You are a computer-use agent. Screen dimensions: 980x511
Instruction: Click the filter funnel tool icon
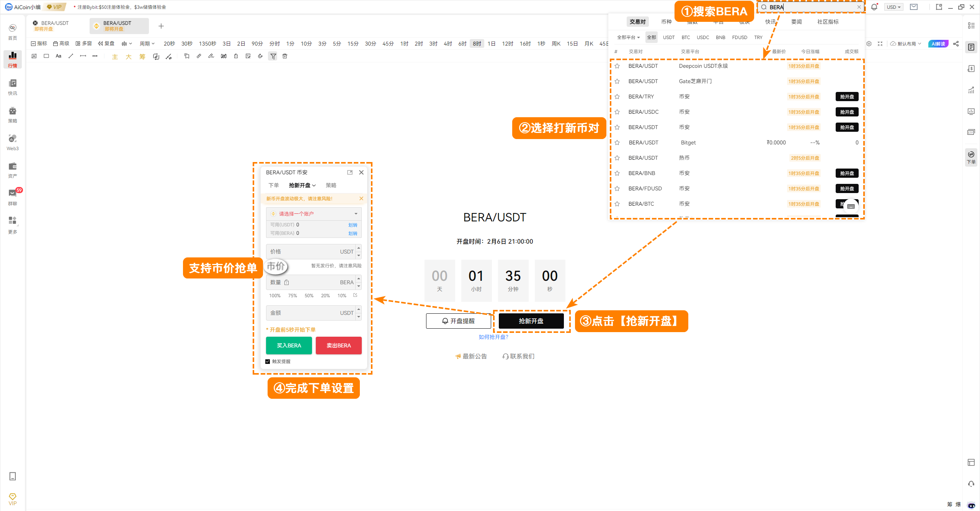tap(273, 56)
